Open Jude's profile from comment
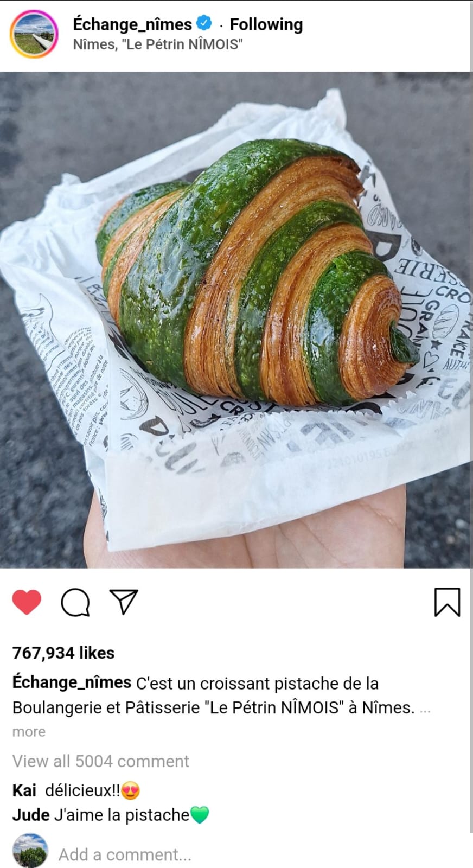 30,815
